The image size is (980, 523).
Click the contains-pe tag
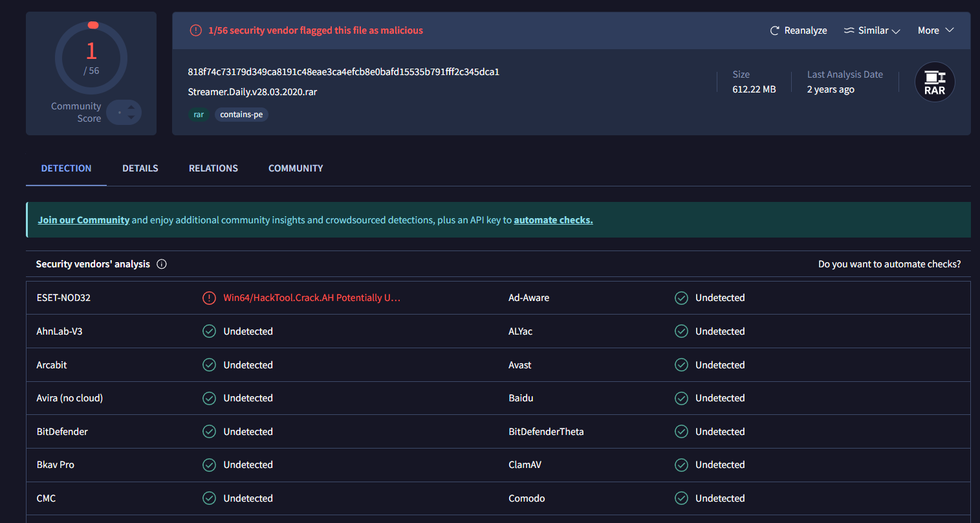[x=241, y=115]
